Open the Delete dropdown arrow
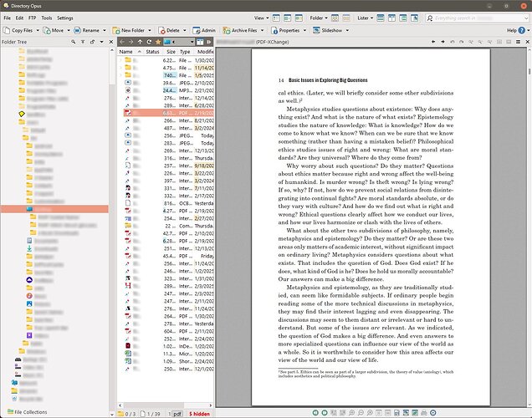Image resolution: width=532 pixels, height=418 pixels. (x=185, y=30)
